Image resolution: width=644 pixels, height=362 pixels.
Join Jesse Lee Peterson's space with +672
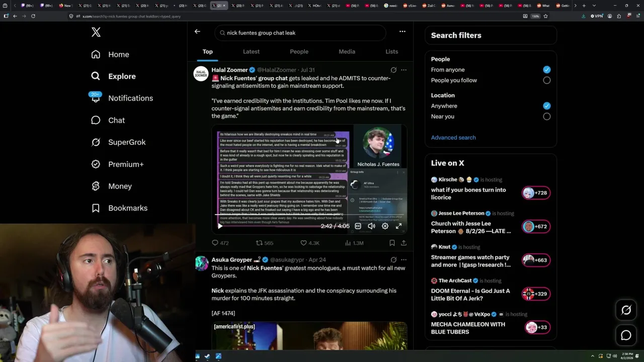coord(536,227)
